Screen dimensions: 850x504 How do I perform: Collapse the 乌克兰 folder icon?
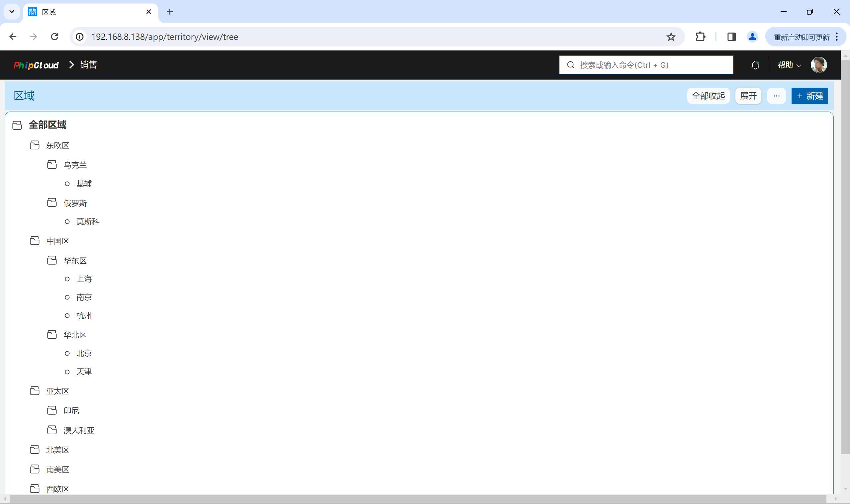pyautogui.click(x=52, y=165)
